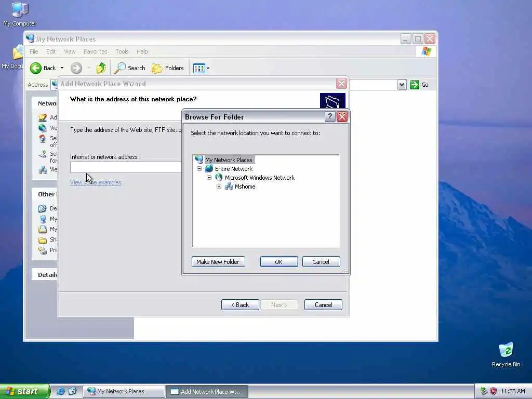532x399 pixels.
Task: Open the Favorites menu
Action: tap(96, 51)
